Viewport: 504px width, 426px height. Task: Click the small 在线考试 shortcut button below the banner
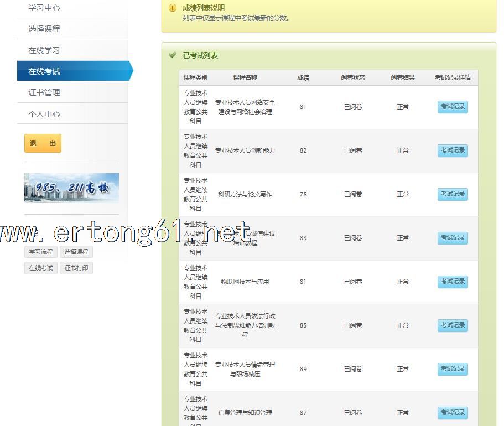(41, 268)
